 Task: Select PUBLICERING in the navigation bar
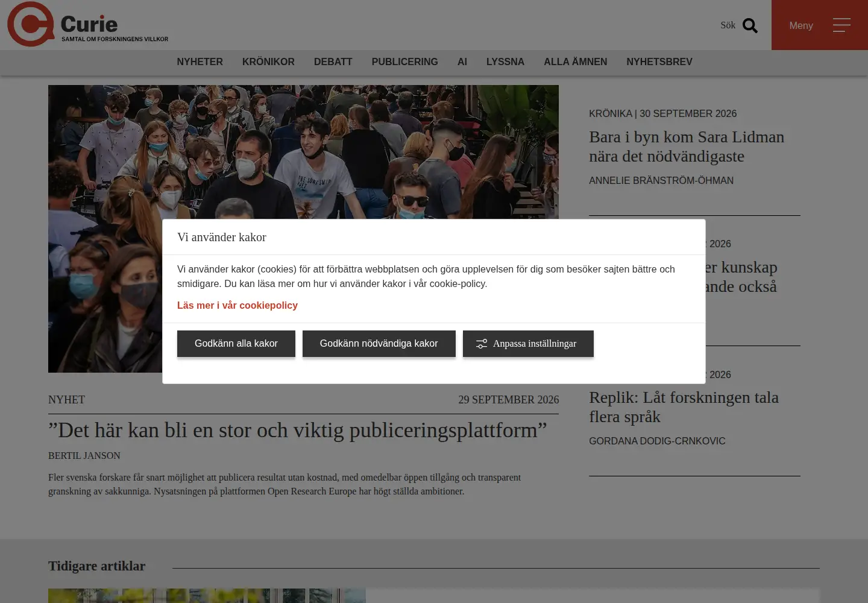click(x=404, y=62)
